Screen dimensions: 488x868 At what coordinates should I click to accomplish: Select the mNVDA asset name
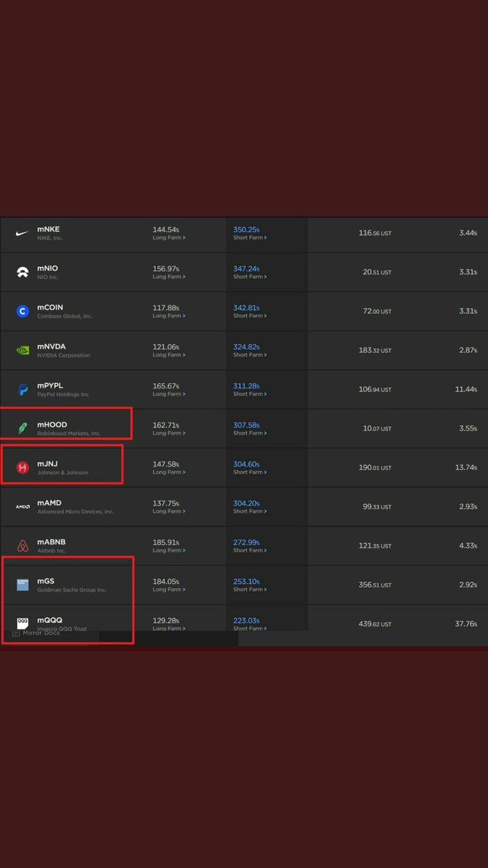[51, 346]
